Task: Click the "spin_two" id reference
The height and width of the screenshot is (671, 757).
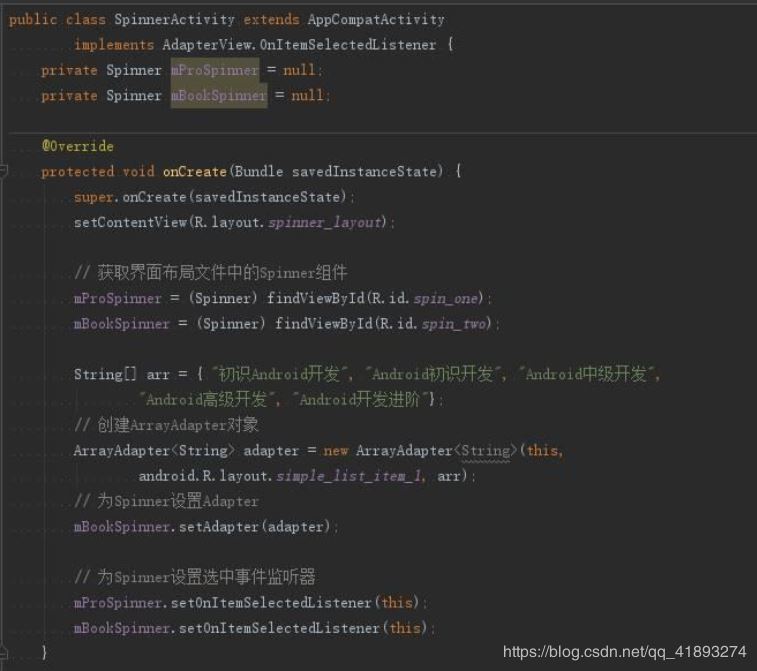Action: 454,323
